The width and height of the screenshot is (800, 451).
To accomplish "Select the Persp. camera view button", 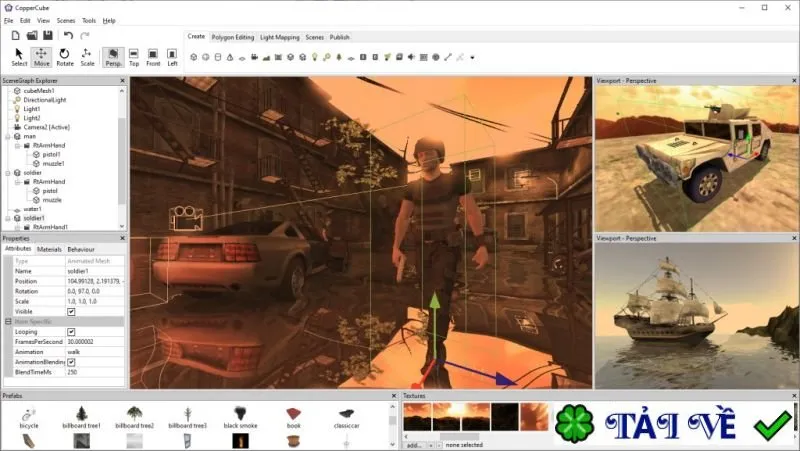I will pyautogui.click(x=113, y=57).
